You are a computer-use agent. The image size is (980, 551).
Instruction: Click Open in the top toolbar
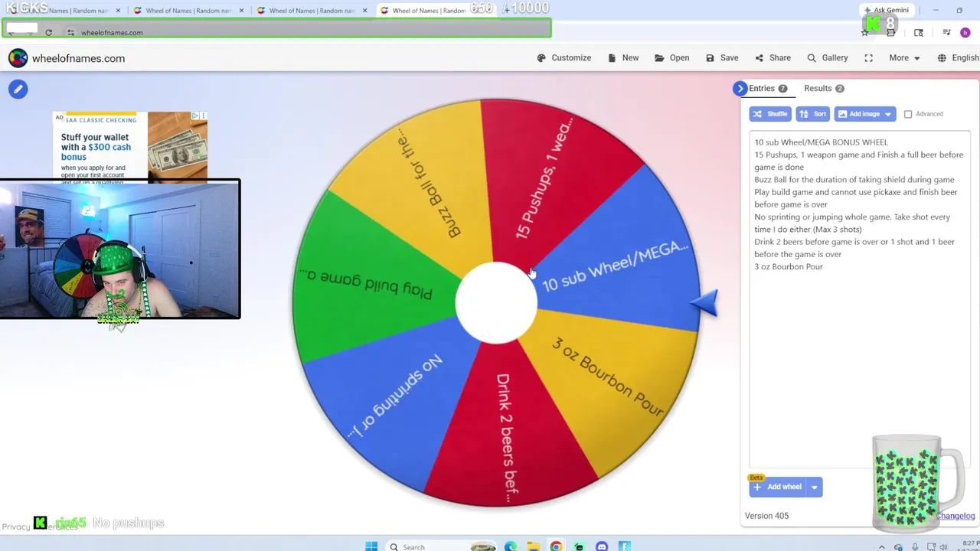(x=671, y=58)
